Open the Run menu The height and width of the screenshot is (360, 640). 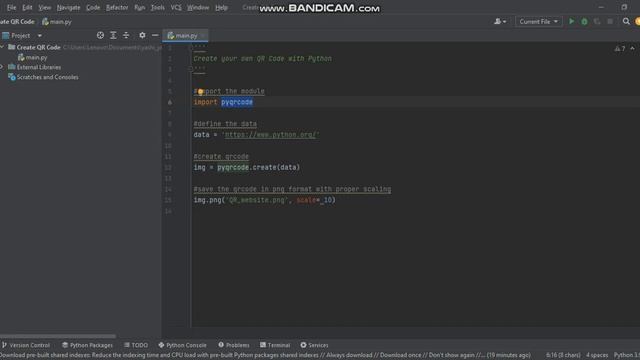(x=140, y=7)
